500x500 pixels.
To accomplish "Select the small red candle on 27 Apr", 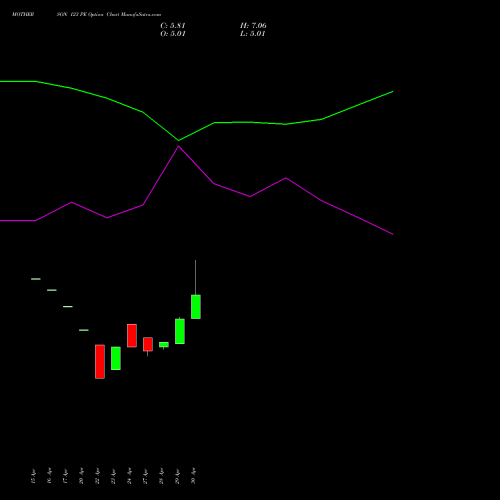I will 148,344.
